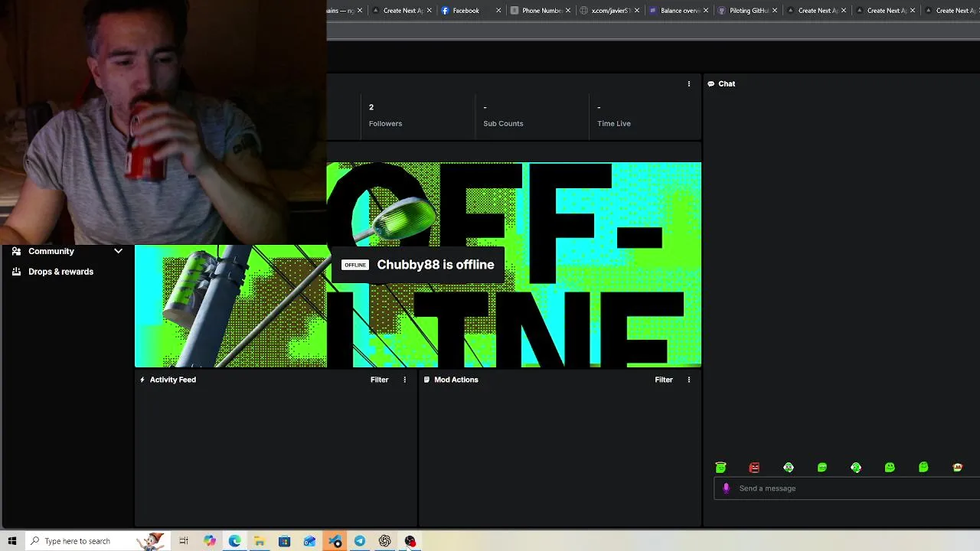Open Microsoft Store from the taskbar
980x551 pixels.
[284, 541]
